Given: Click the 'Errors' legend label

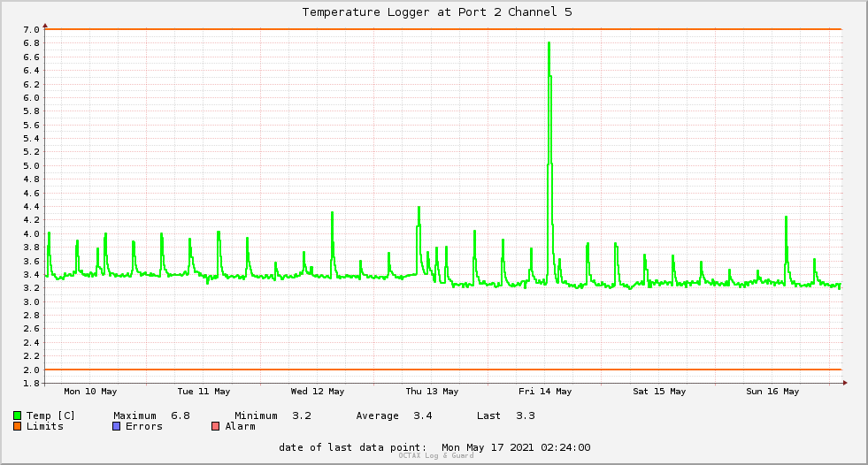Looking at the screenshot, I should tap(144, 426).
